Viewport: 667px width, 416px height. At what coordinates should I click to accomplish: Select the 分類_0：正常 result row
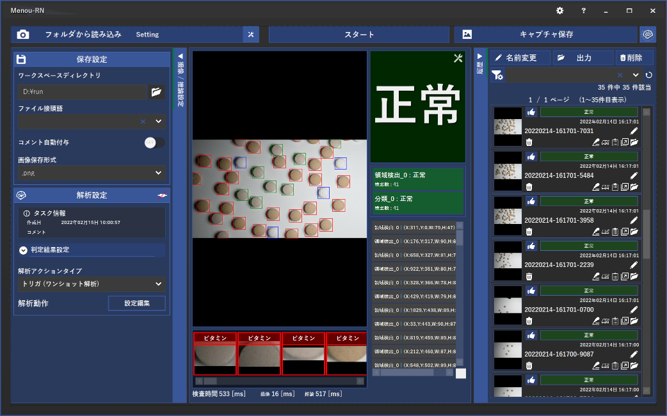coord(418,203)
